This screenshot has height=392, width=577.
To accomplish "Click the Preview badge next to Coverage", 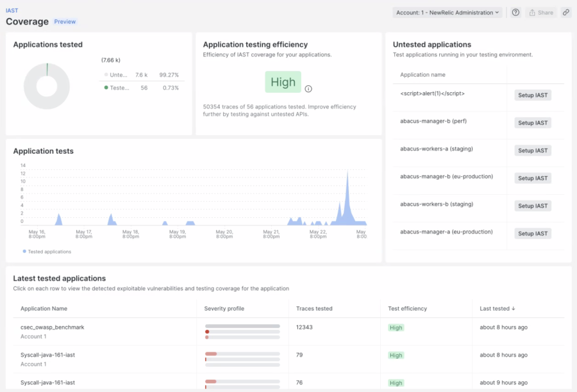I will coord(65,22).
